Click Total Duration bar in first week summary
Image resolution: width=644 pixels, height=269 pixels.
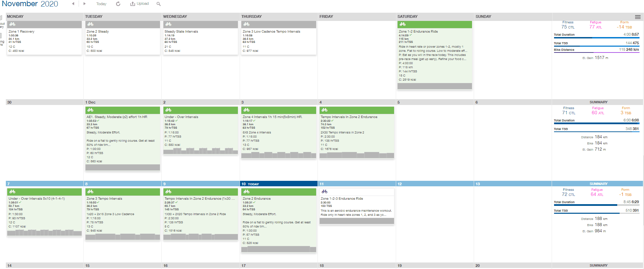tap(596, 38)
